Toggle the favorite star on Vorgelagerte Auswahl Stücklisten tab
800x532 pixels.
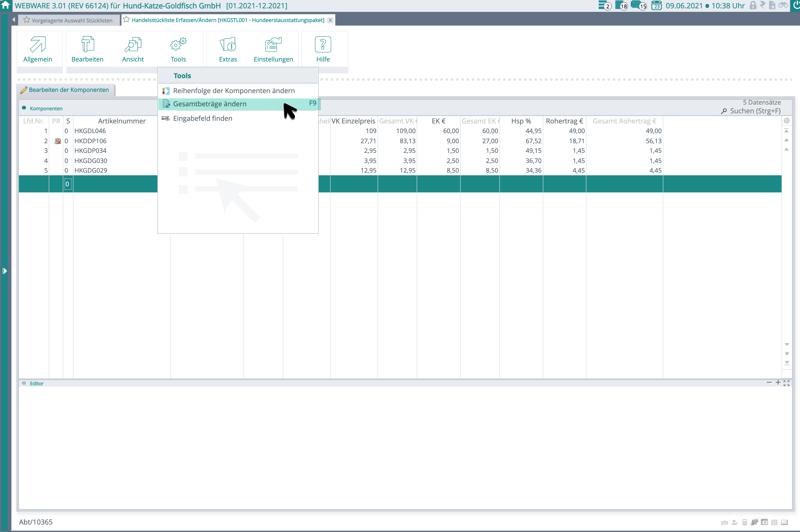click(x=26, y=20)
